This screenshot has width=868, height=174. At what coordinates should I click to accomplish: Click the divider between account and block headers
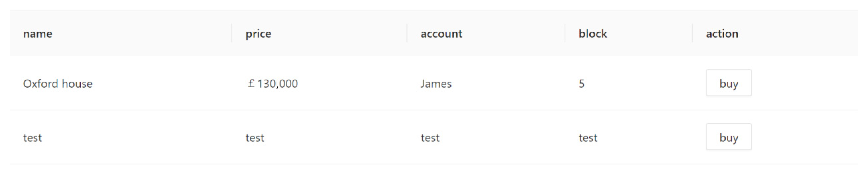[565, 33]
